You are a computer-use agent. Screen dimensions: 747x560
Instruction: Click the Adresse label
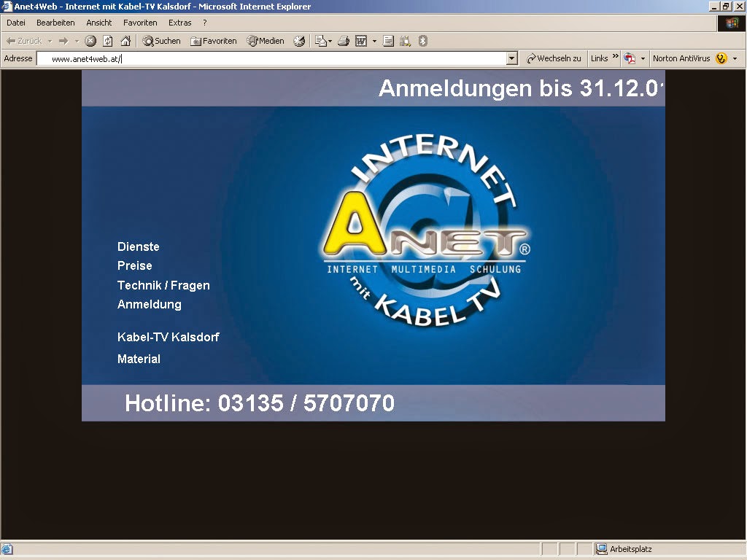[x=18, y=58]
